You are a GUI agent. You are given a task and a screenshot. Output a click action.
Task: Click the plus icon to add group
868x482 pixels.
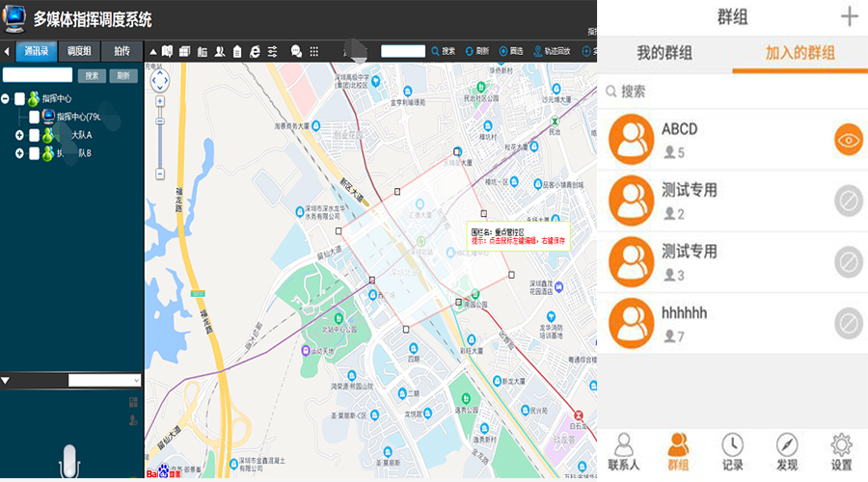[x=849, y=16]
